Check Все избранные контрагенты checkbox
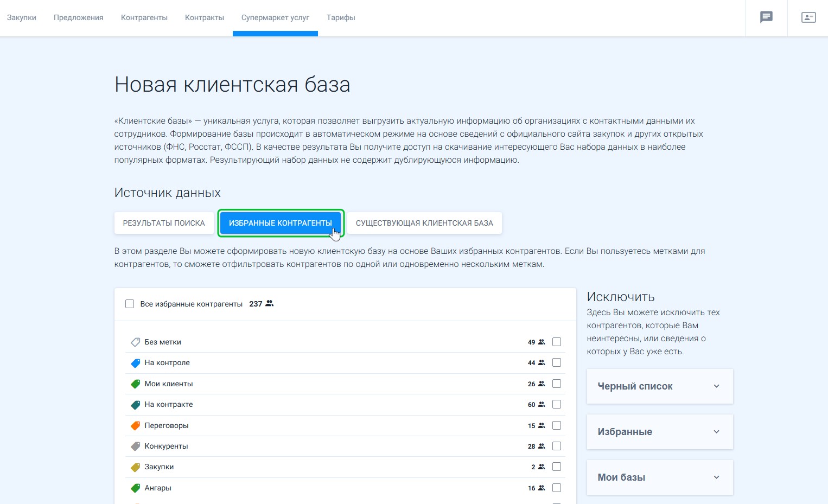The height and width of the screenshot is (504, 828). point(130,304)
